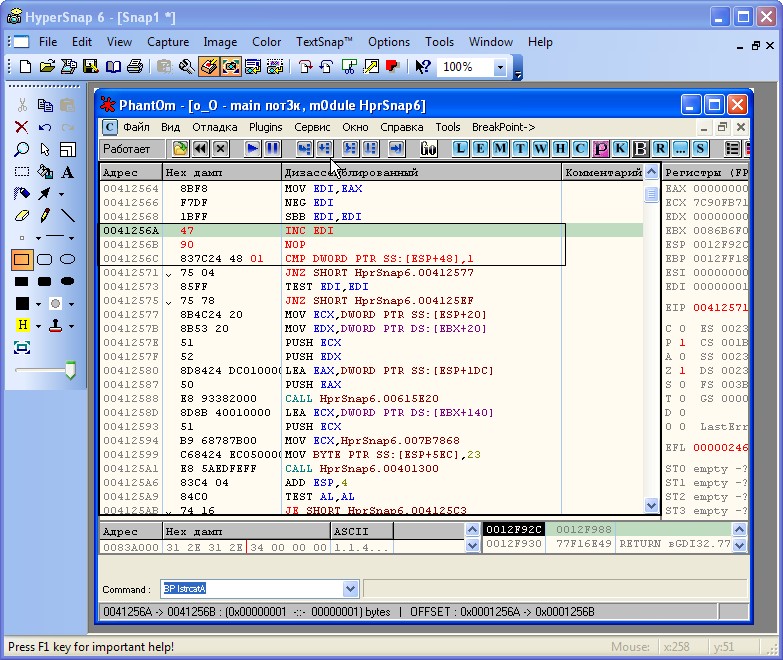Click the Pause button in PhantOm toolbar
Screen dimensions: 783x660
(273, 148)
